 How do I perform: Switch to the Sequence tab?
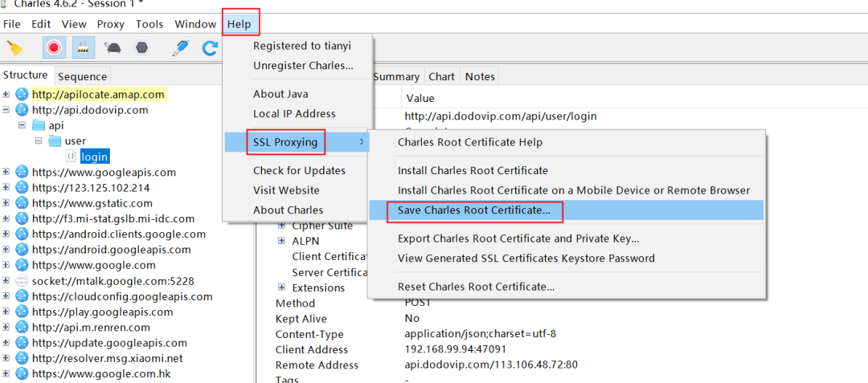[83, 77]
